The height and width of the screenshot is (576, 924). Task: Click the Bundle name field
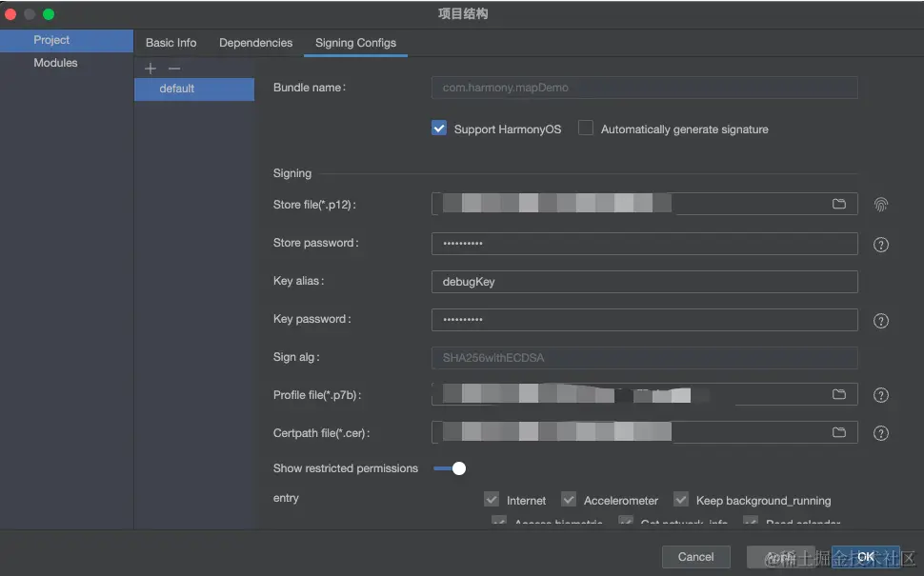click(644, 88)
